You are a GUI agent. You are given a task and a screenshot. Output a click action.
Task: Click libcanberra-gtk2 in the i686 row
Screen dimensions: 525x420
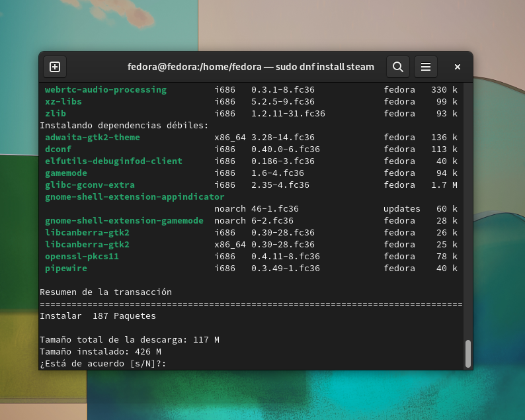(x=87, y=232)
